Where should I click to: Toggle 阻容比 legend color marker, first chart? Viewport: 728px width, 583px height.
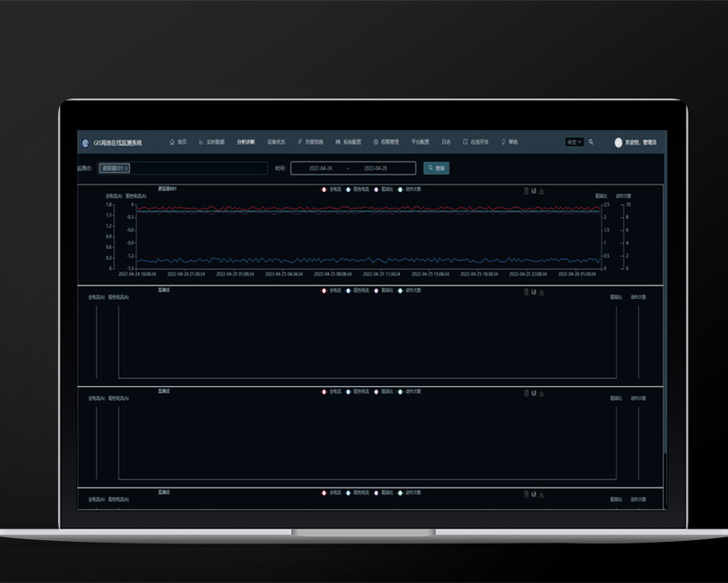tap(376, 189)
